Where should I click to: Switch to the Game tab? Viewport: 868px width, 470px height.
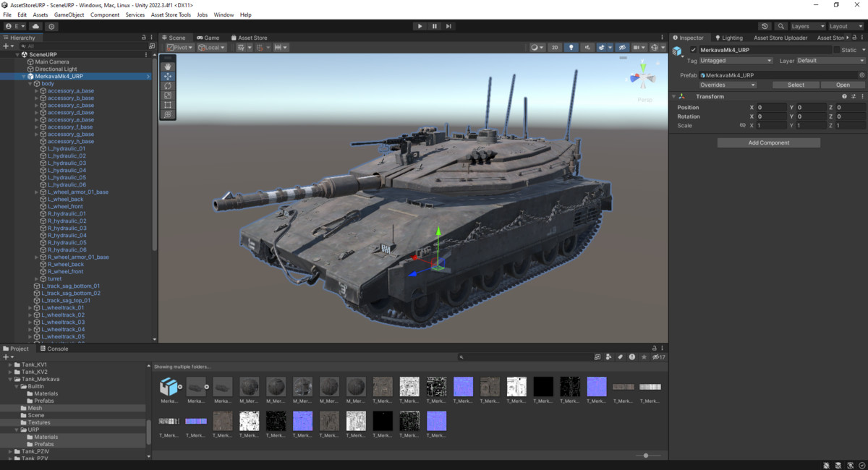[208, 37]
